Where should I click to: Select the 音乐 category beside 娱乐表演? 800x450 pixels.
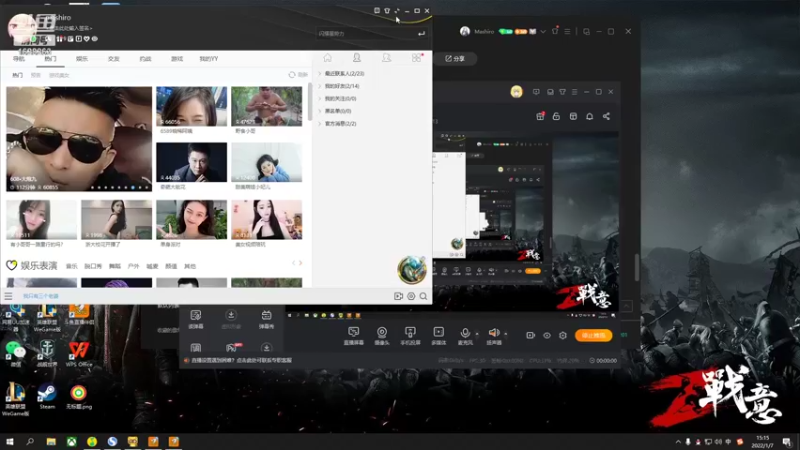point(71,266)
